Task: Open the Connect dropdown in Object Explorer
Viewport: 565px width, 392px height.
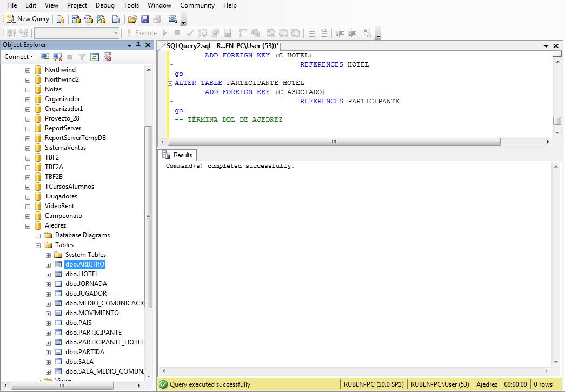Action: tap(19, 57)
